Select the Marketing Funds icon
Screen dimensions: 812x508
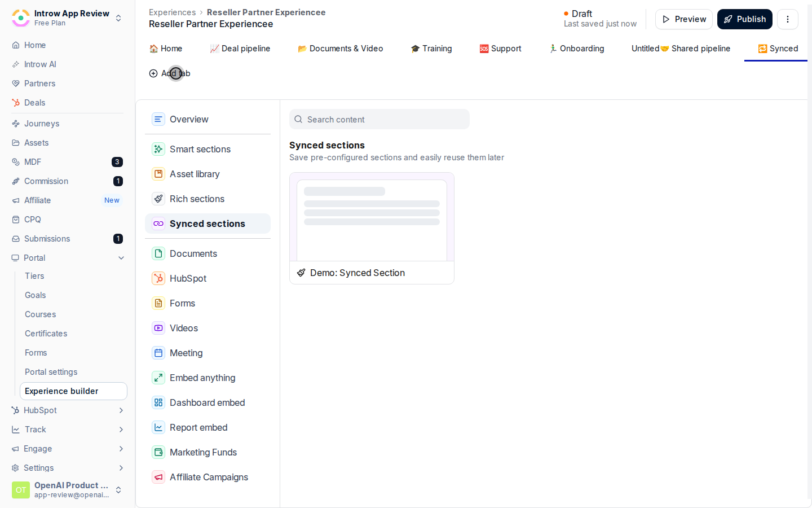click(158, 452)
